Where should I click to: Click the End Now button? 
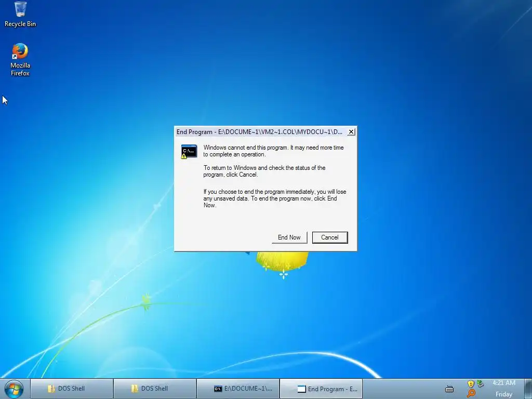click(x=289, y=237)
